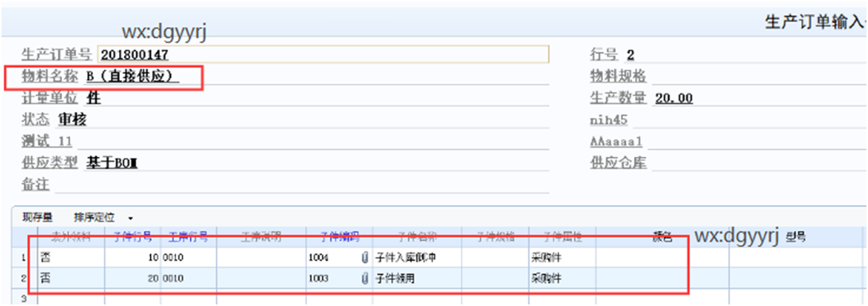Click the 子件编码 column header
Screen dimensions: 868x306
[339, 237]
